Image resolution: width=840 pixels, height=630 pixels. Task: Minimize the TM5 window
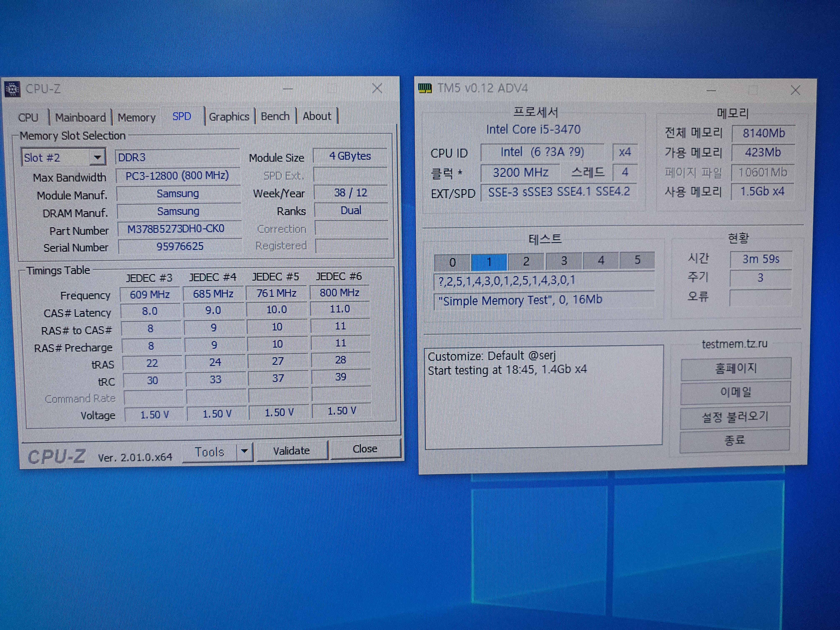click(711, 91)
